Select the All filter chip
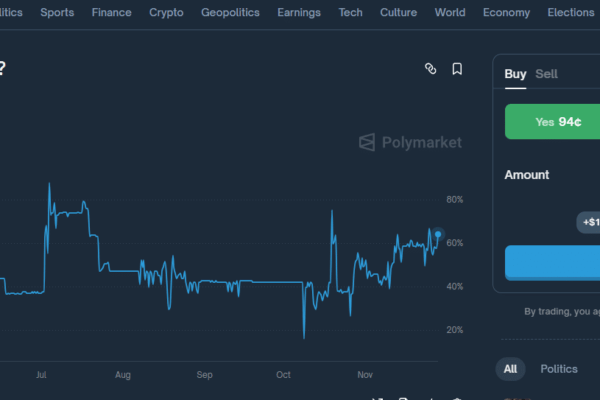The width and height of the screenshot is (600, 400). (x=510, y=369)
